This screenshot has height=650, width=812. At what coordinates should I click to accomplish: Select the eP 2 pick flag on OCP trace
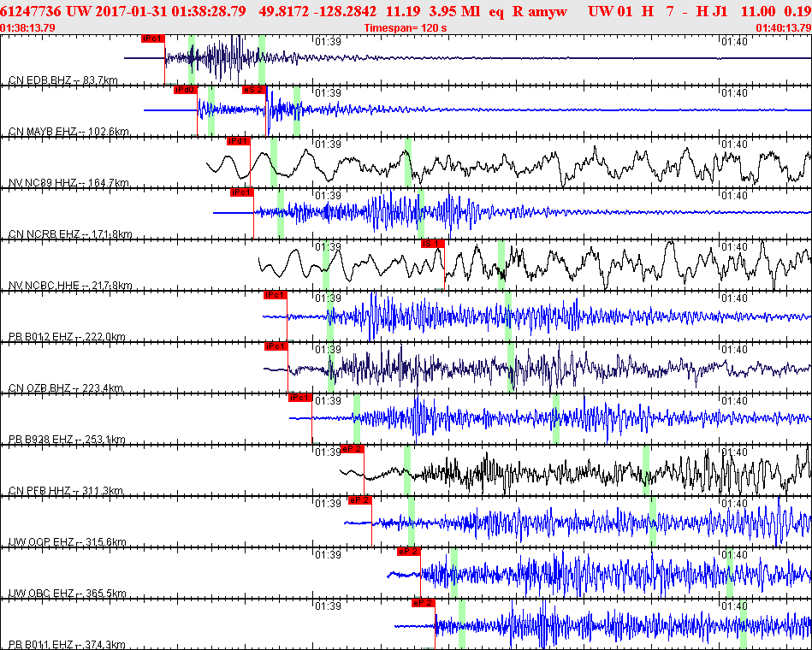click(x=360, y=500)
